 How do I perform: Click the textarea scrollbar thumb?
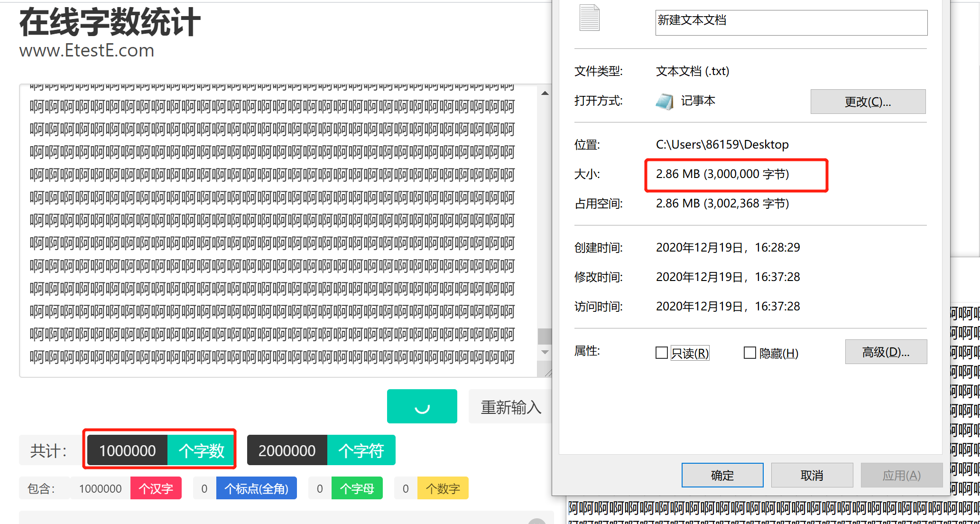click(545, 336)
